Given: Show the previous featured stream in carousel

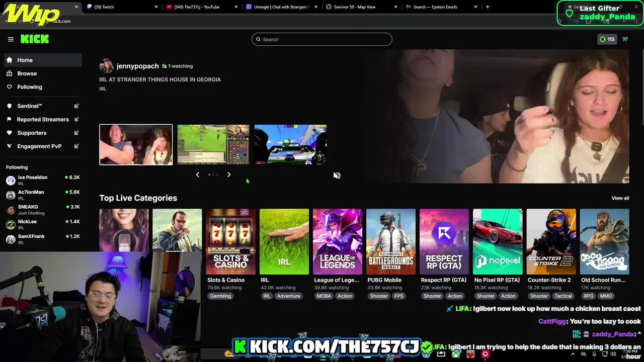Looking at the screenshot, I should pos(198,174).
